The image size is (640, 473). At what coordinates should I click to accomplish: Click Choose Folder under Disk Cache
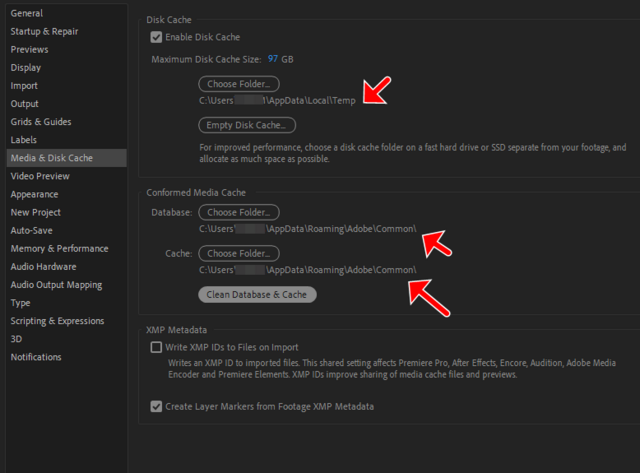coord(239,84)
